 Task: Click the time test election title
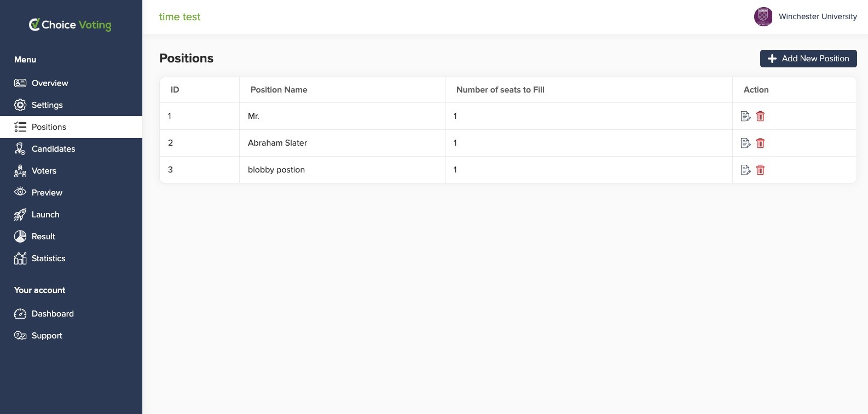180,17
